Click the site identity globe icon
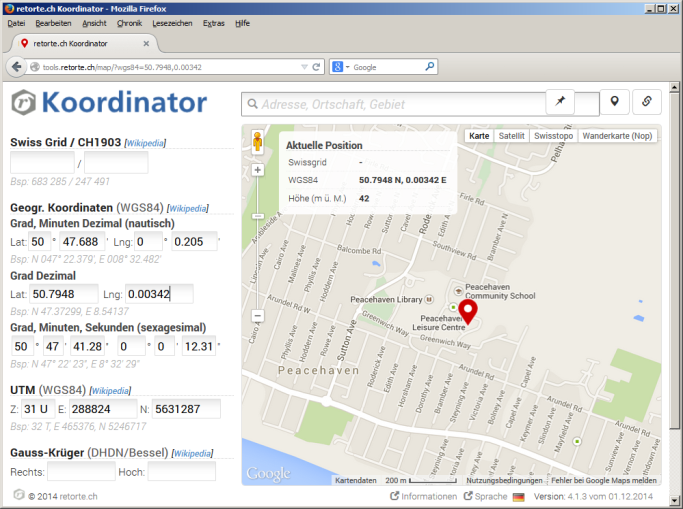683x509 pixels. click(35, 67)
